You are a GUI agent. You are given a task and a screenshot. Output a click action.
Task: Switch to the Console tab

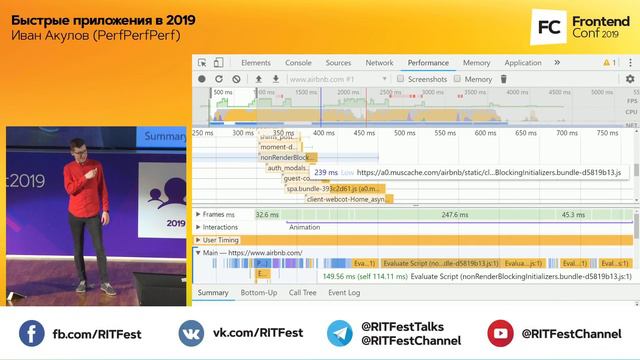[298, 62]
